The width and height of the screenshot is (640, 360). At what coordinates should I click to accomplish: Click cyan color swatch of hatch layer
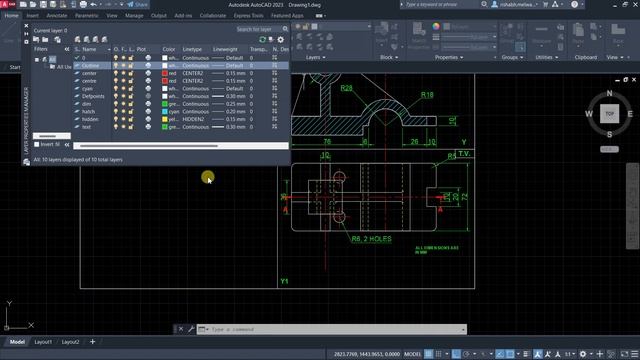click(x=165, y=111)
